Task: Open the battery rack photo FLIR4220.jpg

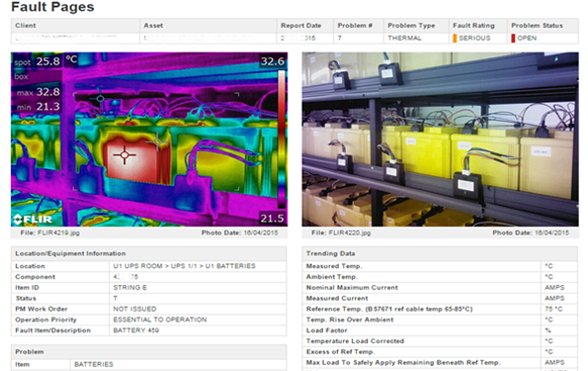Action: (440, 139)
